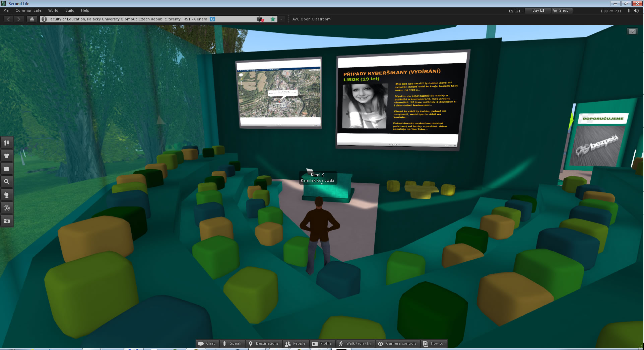
Task: Open the Help menu
Action: [85, 10]
